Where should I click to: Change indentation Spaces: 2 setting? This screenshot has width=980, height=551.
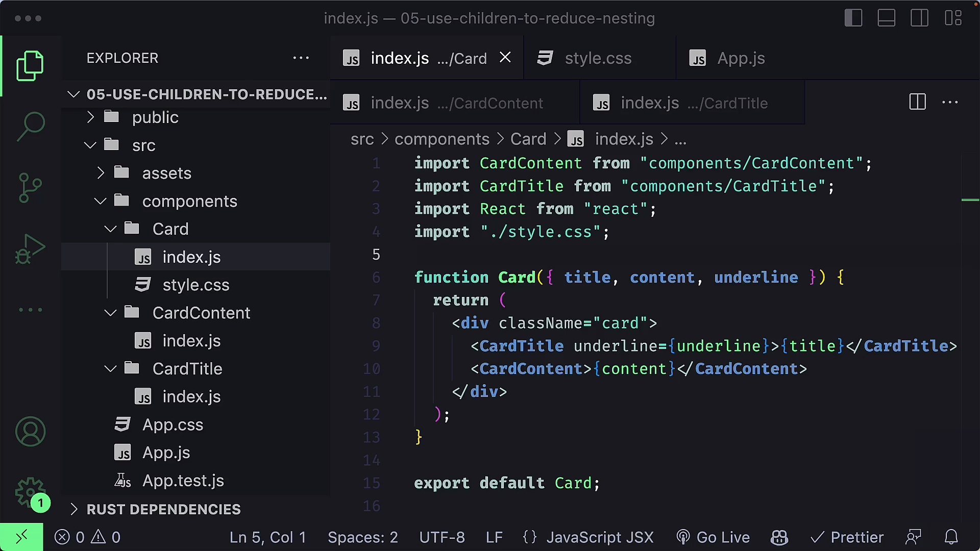362,537
